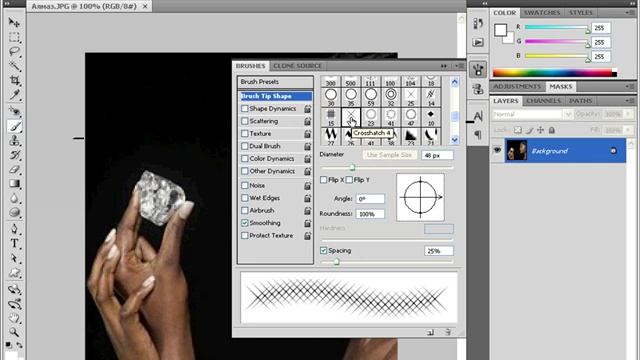Enable Texture checkbox

[244, 133]
